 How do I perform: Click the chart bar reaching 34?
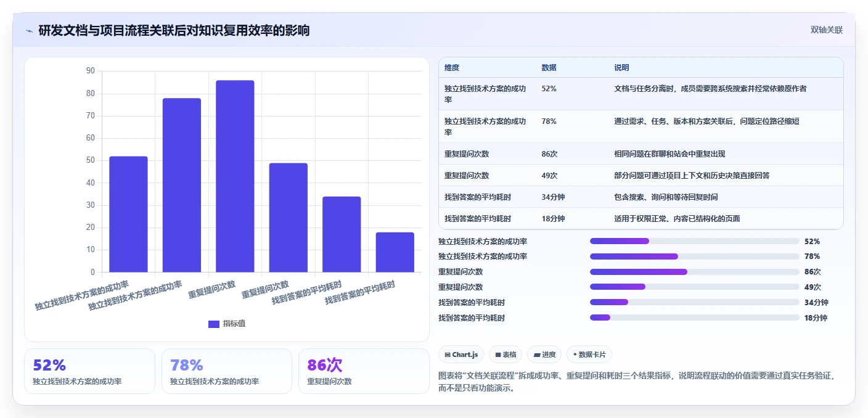click(342, 234)
